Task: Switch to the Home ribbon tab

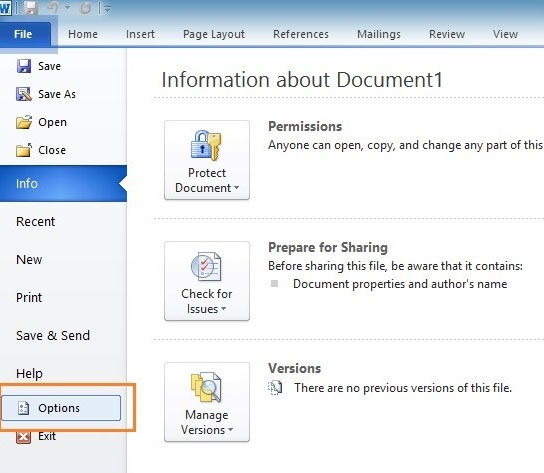Action: 83,34
